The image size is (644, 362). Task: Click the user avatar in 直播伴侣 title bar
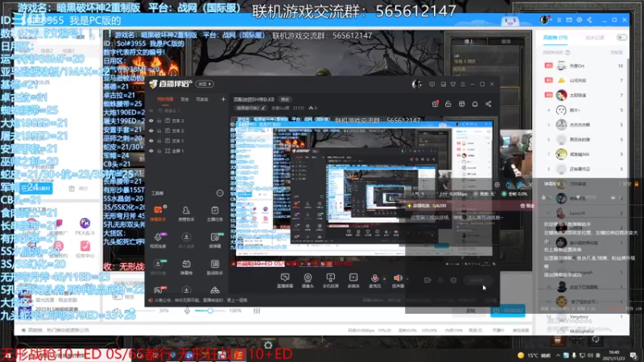point(416,84)
